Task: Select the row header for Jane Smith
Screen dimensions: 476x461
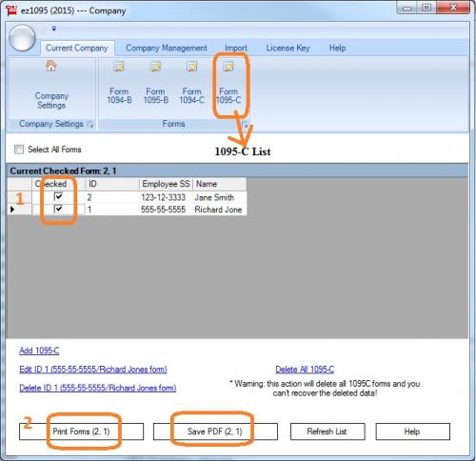Action: 20,197
